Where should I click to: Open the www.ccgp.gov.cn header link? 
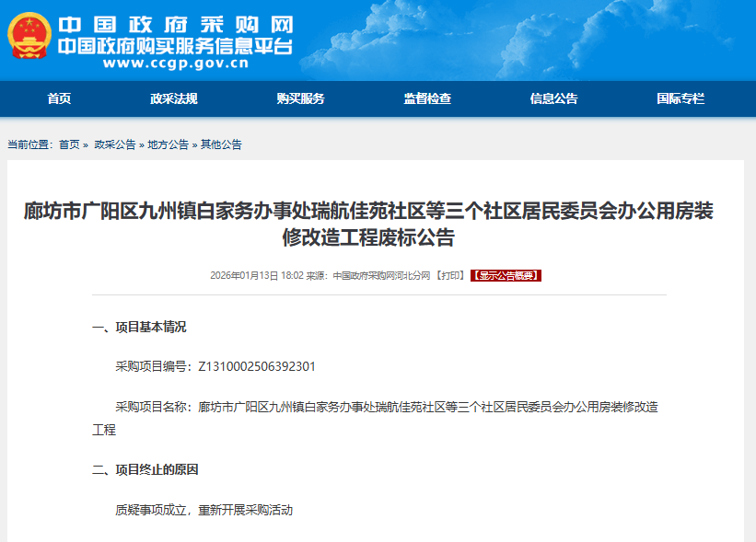tap(176, 63)
